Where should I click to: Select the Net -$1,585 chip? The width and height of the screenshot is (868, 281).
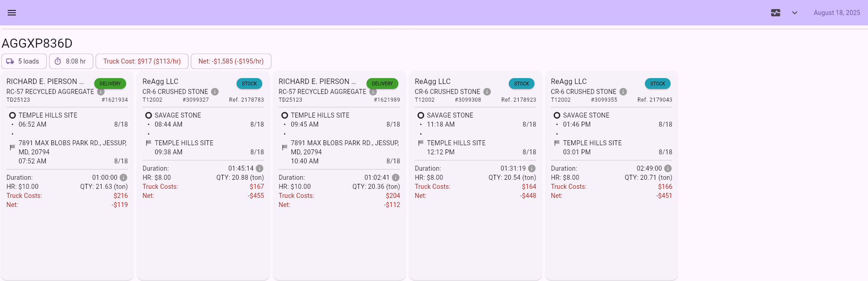click(231, 61)
